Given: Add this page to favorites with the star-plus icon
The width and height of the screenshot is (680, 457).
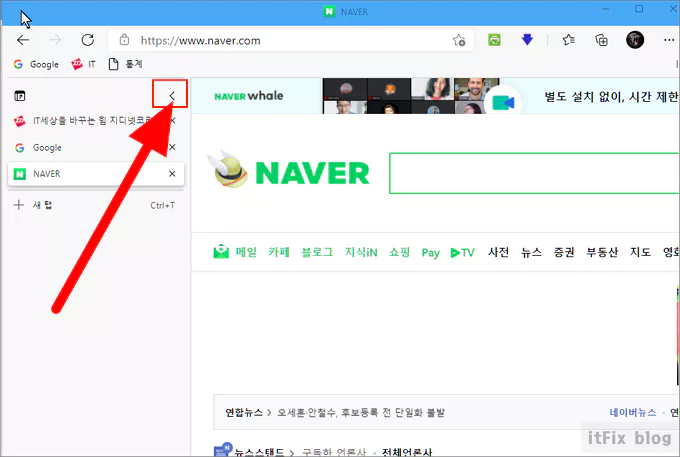Looking at the screenshot, I should click(x=459, y=40).
